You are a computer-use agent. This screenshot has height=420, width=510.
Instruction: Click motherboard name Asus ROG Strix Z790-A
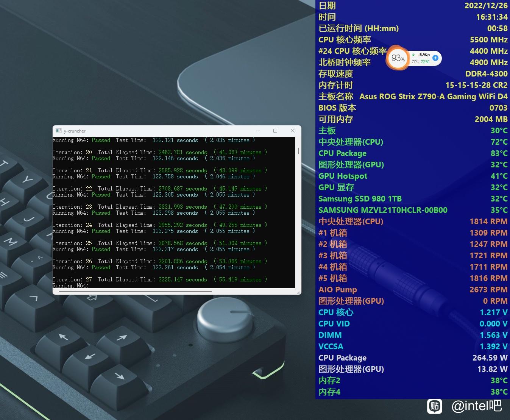tap(434, 97)
